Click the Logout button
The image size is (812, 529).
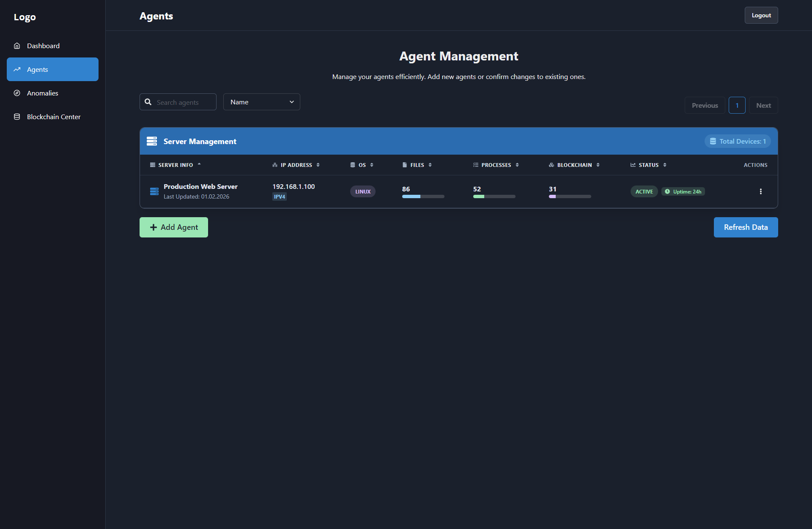tap(761, 15)
